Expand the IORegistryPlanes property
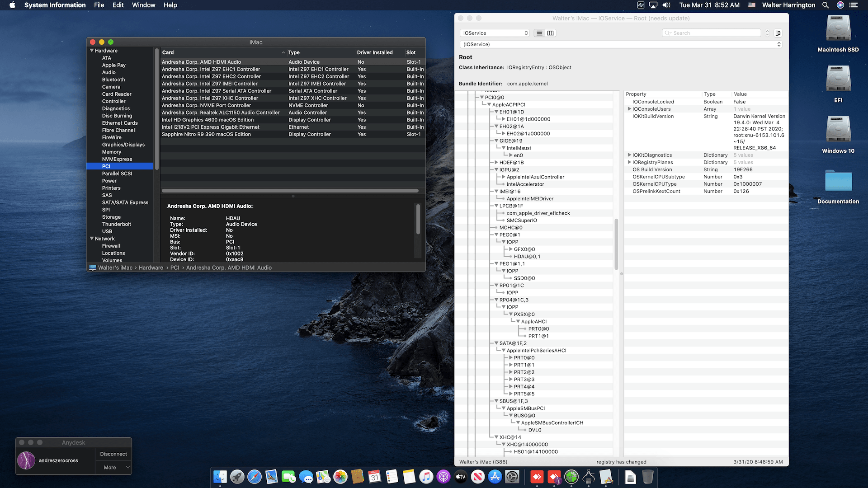 (x=629, y=162)
